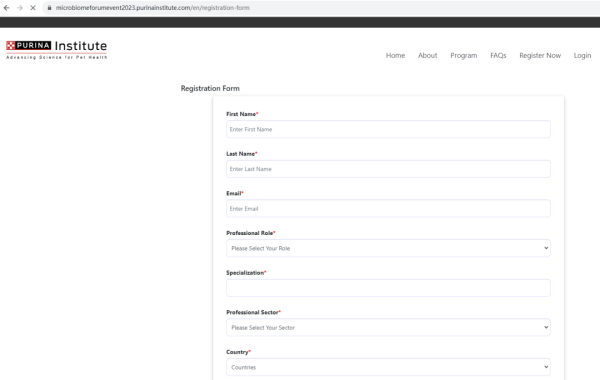
Task: Open the Home menu item
Action: click(395, 55)
